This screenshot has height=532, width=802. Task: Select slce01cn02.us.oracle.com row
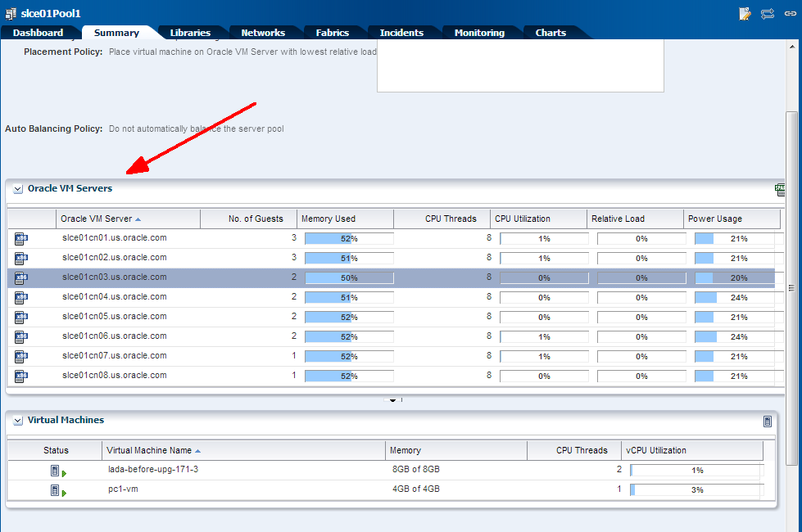pyautogui.click(x=392, y=258)
